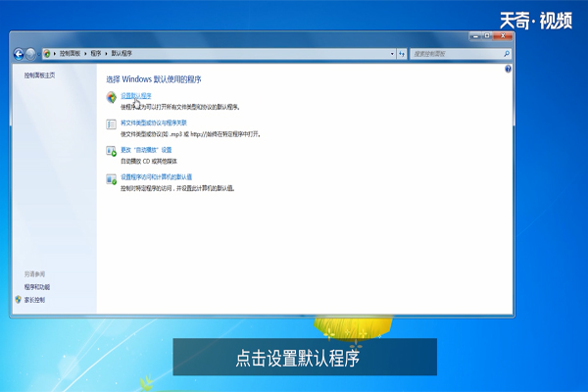Viewport: 588px width, 392px height.
Task: Close the Control Panel window
Action: (x=503, y=36)
